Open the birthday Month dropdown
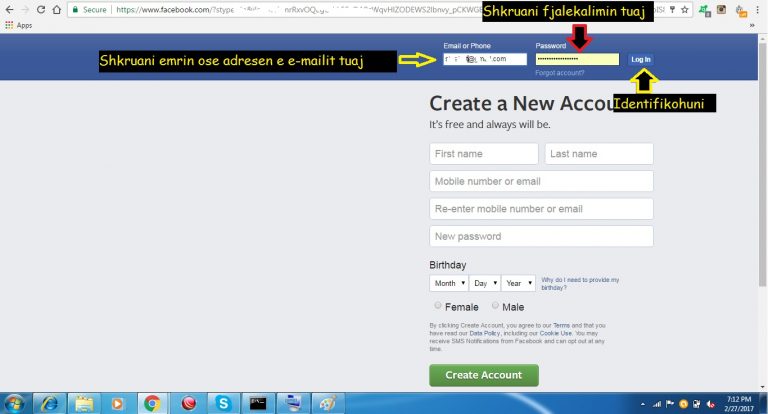This screenshot has width=768, height=414. pyautogui.click(x=449, y=283)
